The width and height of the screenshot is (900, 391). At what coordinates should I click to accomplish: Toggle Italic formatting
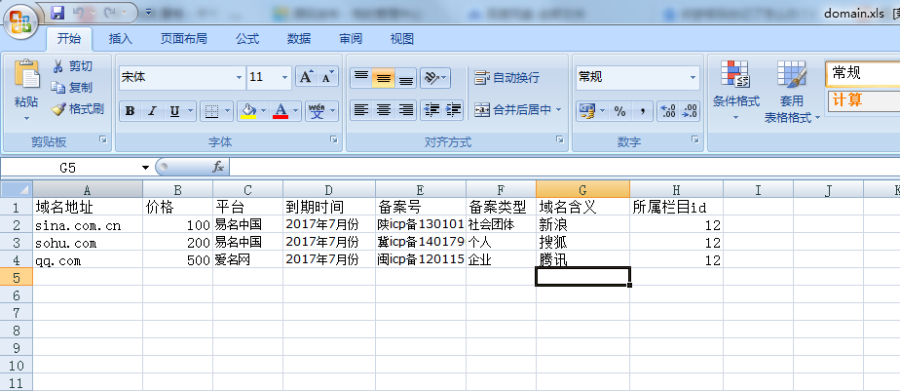click(x=152, y=111)
